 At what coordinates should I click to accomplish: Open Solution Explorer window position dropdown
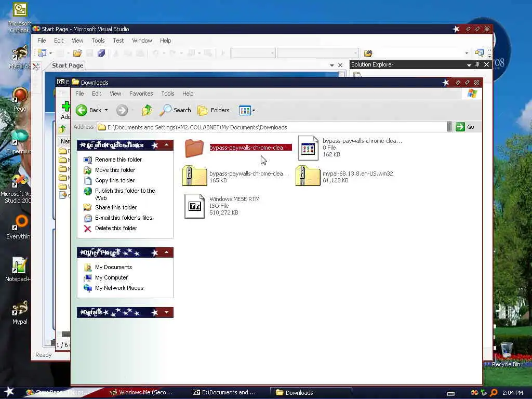469,64
